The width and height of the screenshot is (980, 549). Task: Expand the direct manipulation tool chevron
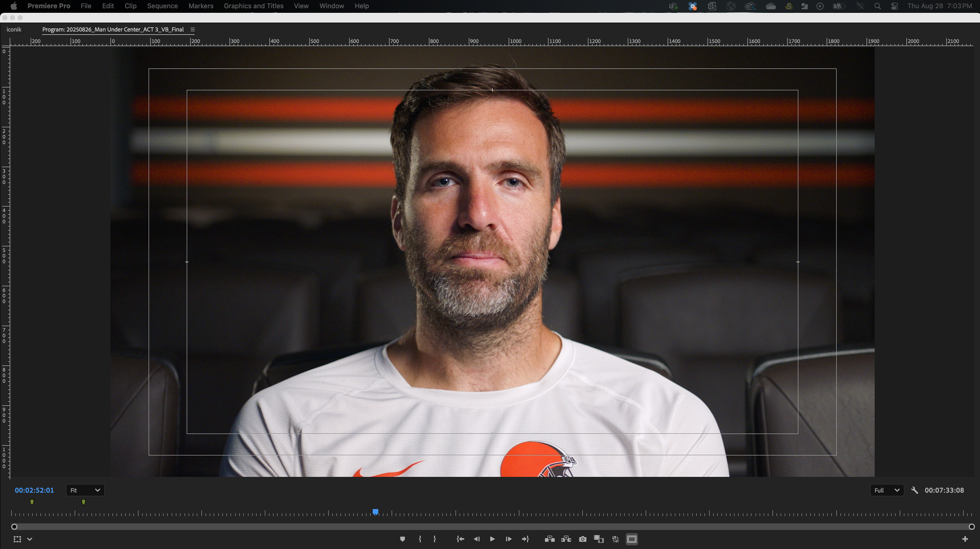(x=30, y=539)
